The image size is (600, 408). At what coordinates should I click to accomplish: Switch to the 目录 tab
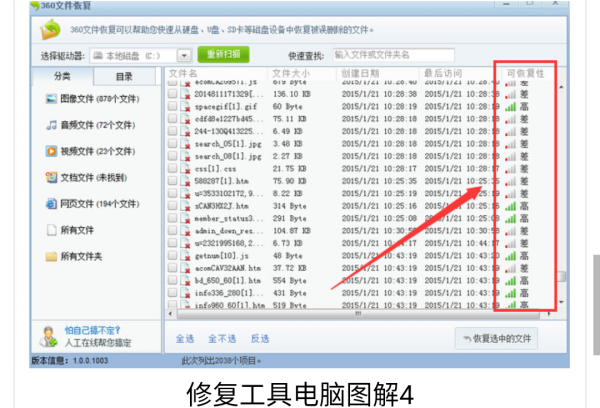tap(124, 77)
